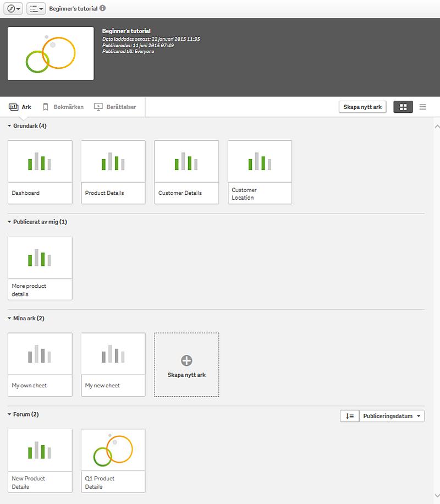Click the Berättelser presentation icon
This screenshot has height=504, width=440.
coord(98,107)
